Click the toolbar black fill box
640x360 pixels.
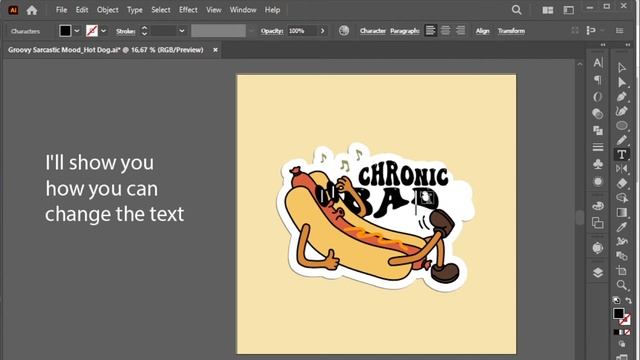618,313
